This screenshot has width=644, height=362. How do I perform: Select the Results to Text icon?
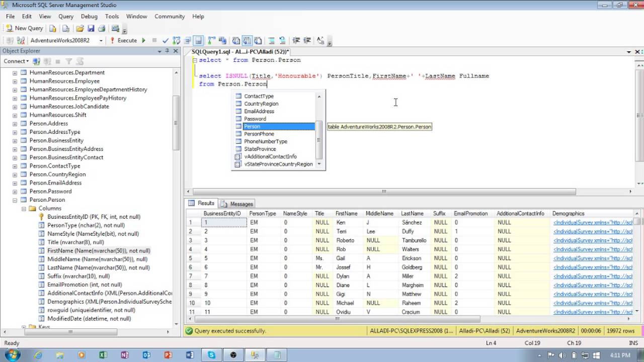236,41
